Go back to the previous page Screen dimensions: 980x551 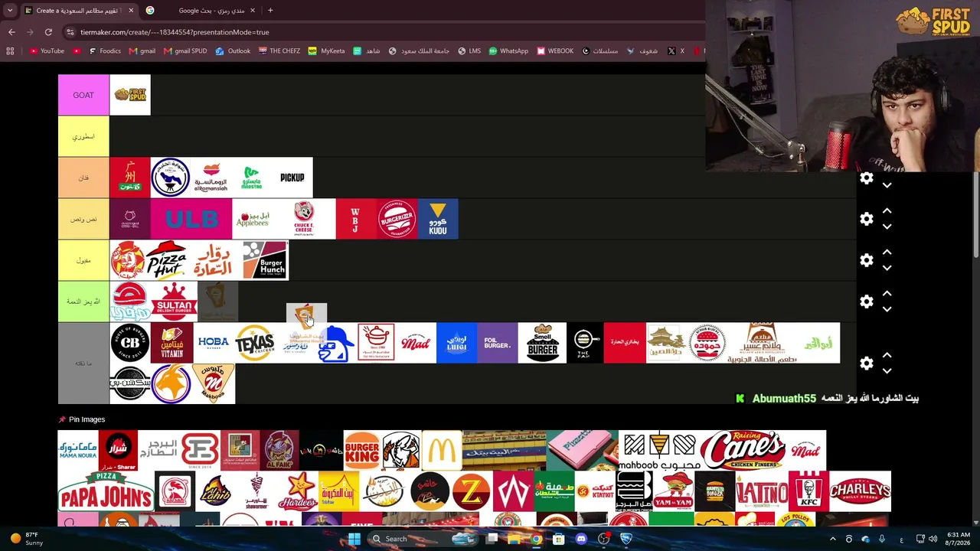(x=11, y=32)
